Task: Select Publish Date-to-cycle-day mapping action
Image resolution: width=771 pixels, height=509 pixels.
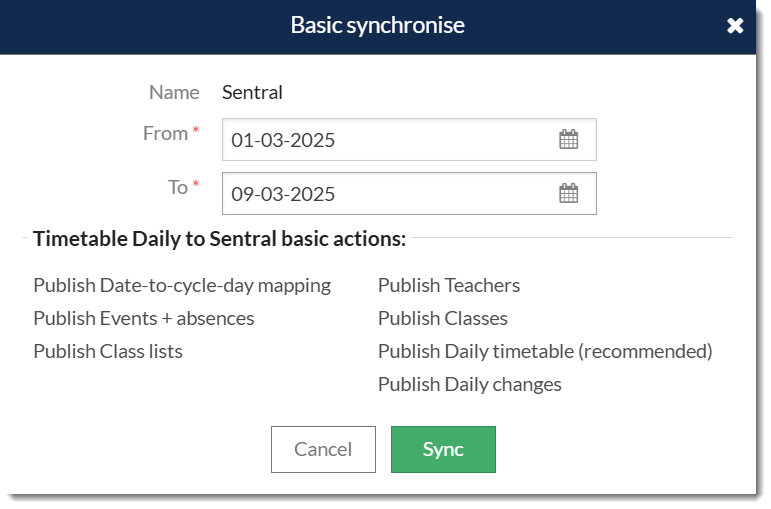Action: 182,286
